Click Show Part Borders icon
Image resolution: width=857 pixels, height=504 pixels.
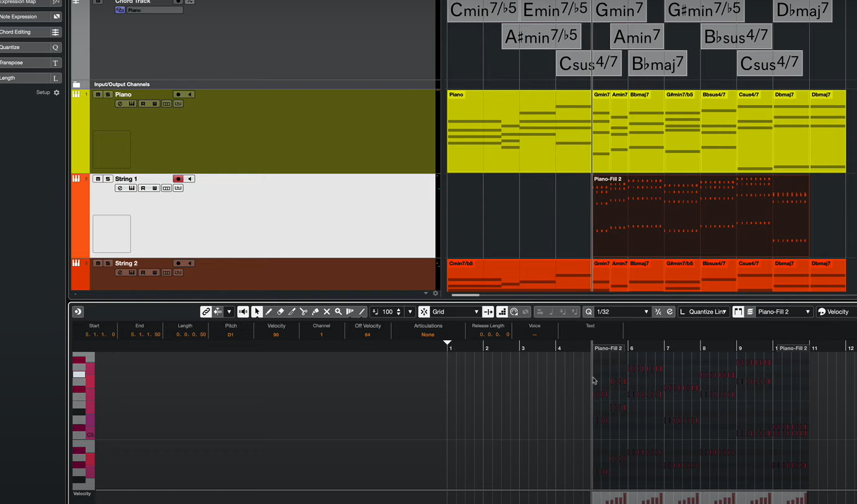[x=738, y=312]
